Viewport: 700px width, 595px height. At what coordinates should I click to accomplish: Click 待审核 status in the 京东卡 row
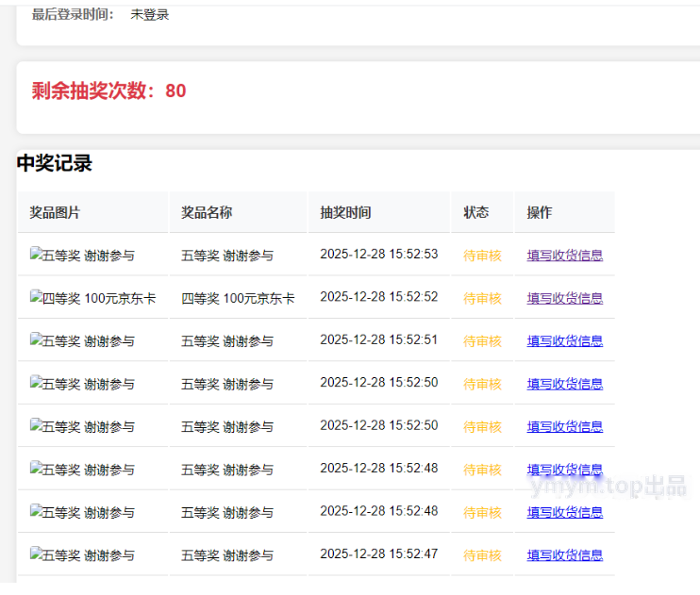click(483, 299)
